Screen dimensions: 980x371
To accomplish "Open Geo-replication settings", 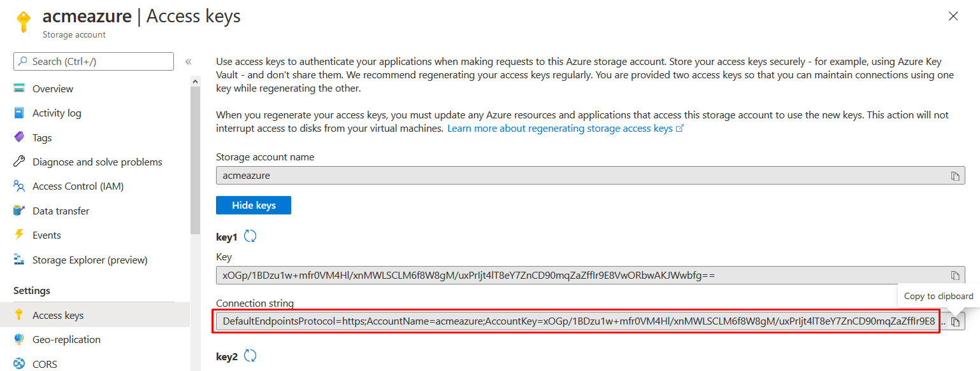I will [x=66, y=340].
